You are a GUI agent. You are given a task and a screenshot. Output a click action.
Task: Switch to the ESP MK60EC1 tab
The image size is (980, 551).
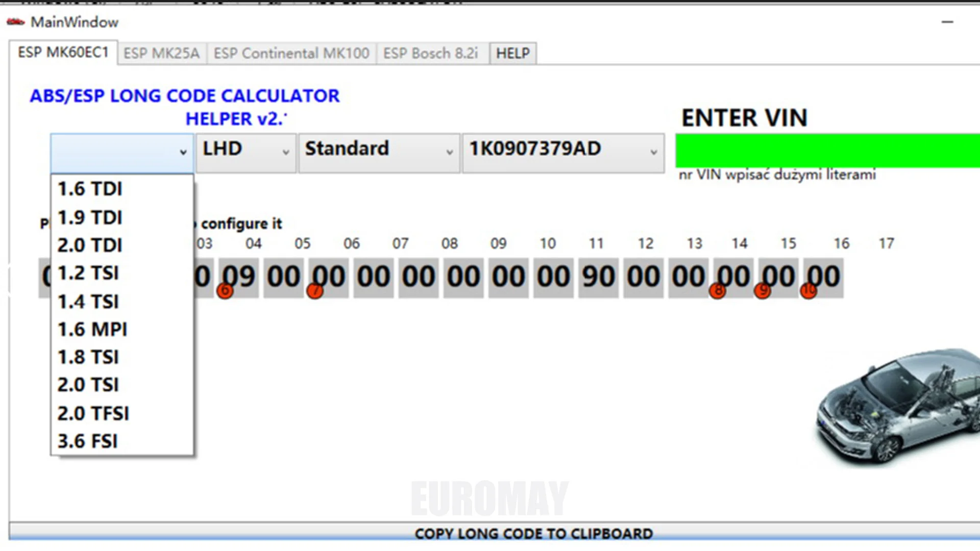pos(63,53)
